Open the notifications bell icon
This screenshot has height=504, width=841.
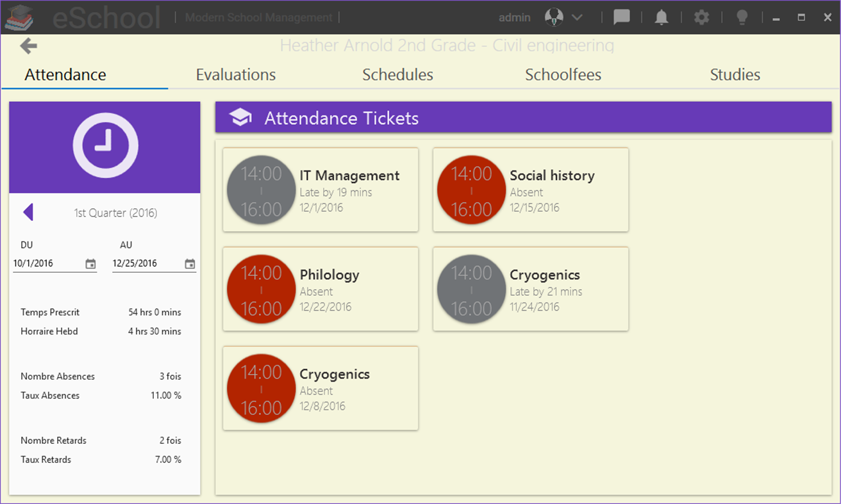[661, 17]
